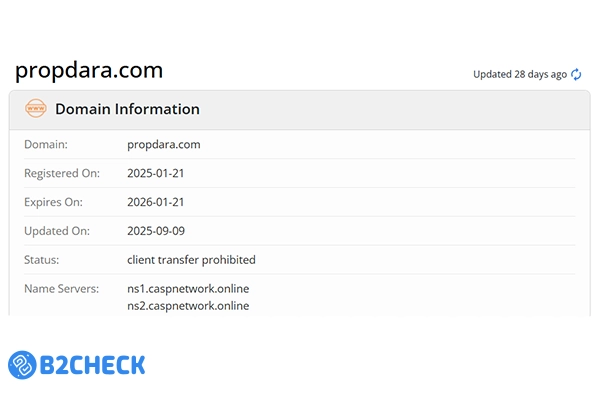
Task: Click the B2CHECK logo text
Action: pyautogui.click(x=94, y=364)
